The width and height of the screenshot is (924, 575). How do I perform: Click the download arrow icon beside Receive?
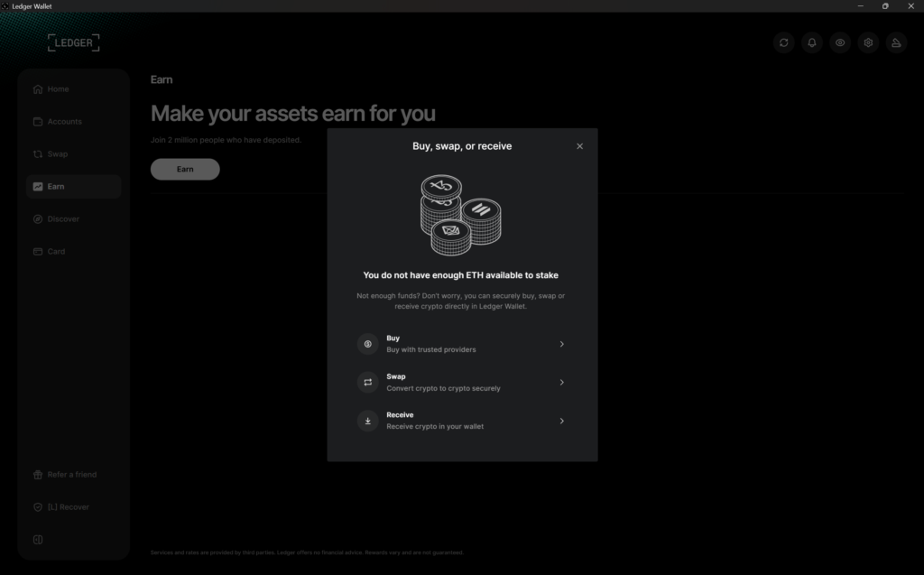368,421
